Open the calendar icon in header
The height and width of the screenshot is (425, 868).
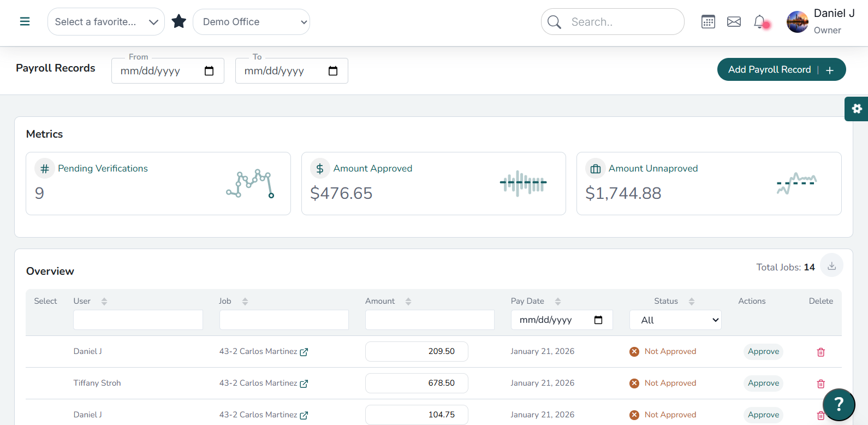(708, 22)
